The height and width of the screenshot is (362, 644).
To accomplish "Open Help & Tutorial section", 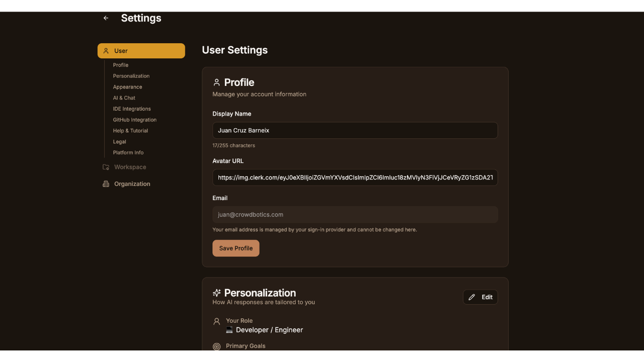I will 131,131.
